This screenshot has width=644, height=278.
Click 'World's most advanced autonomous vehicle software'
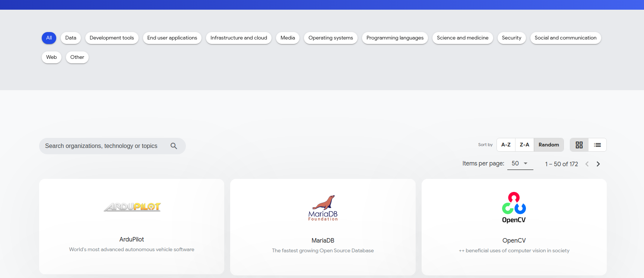[131, 250]
